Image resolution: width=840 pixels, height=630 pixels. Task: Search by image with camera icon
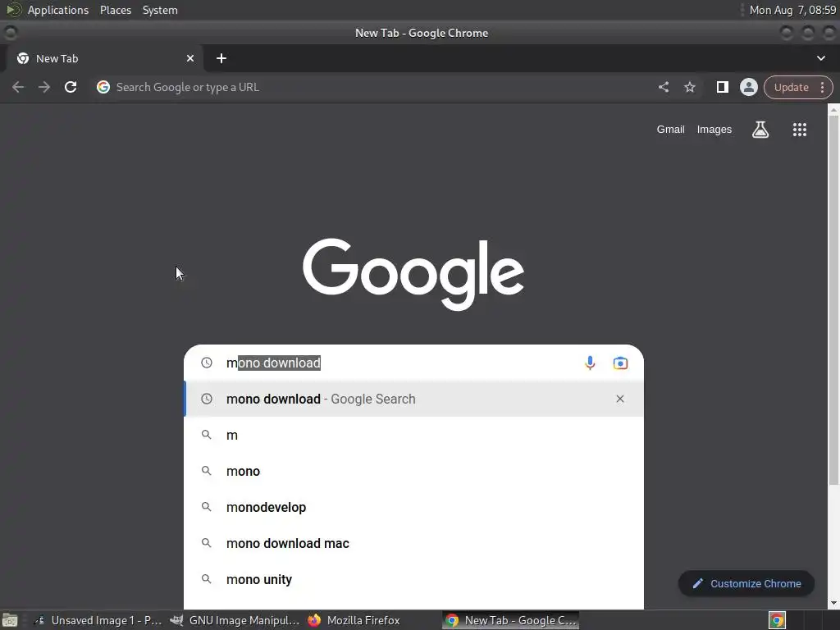coord(620,363)
